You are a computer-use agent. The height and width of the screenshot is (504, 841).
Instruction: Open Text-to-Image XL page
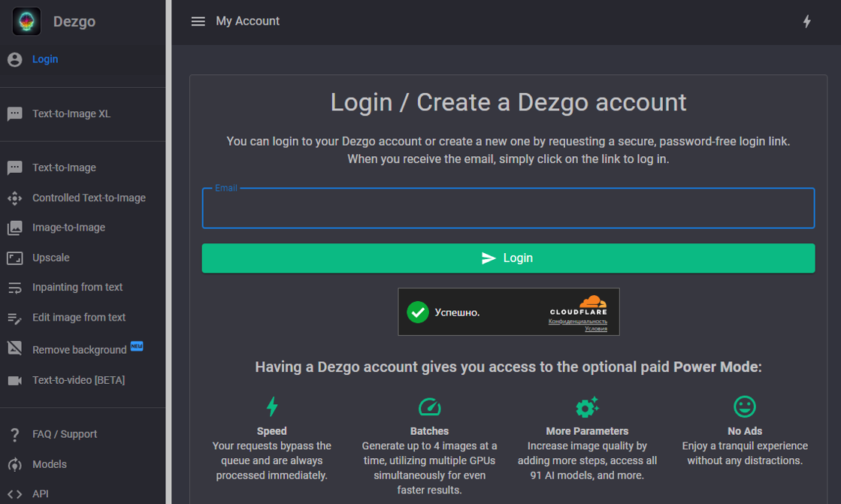pos(83,113)
